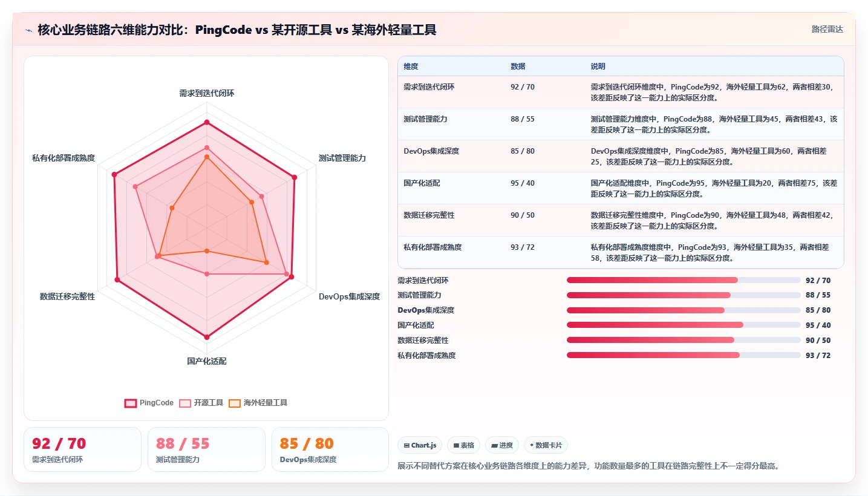Click 92 / 70 value in the table
Image resolution: width=868 pixels, height=496 pixels.
[x=523, y=87]
